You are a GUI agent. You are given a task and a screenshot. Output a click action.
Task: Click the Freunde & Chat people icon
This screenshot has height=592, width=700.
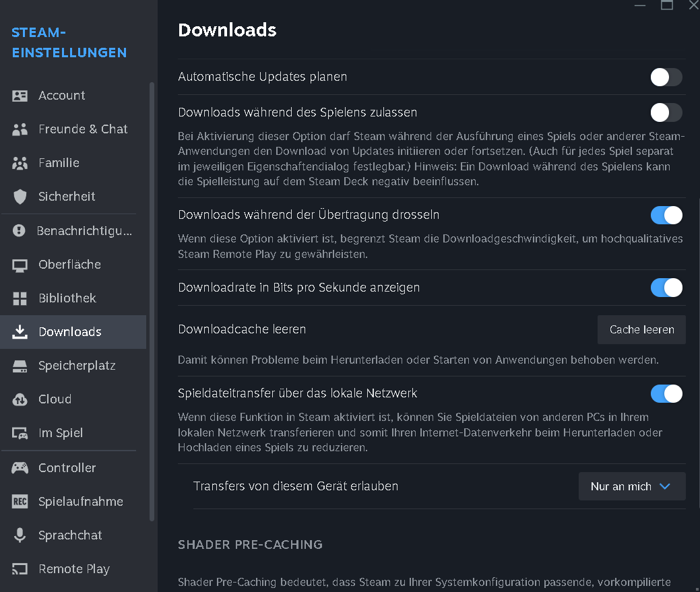tap(20, 129)
